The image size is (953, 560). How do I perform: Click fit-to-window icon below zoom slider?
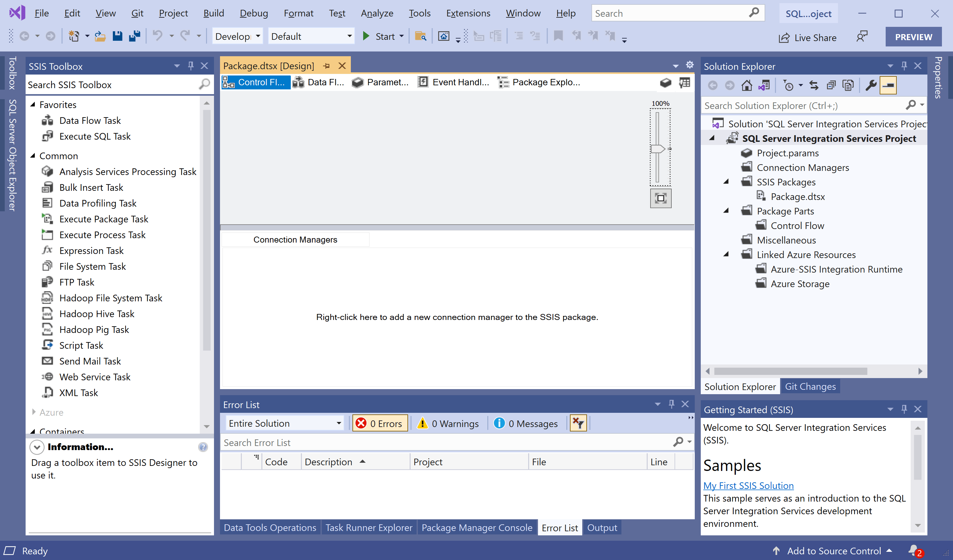[660, 198]
